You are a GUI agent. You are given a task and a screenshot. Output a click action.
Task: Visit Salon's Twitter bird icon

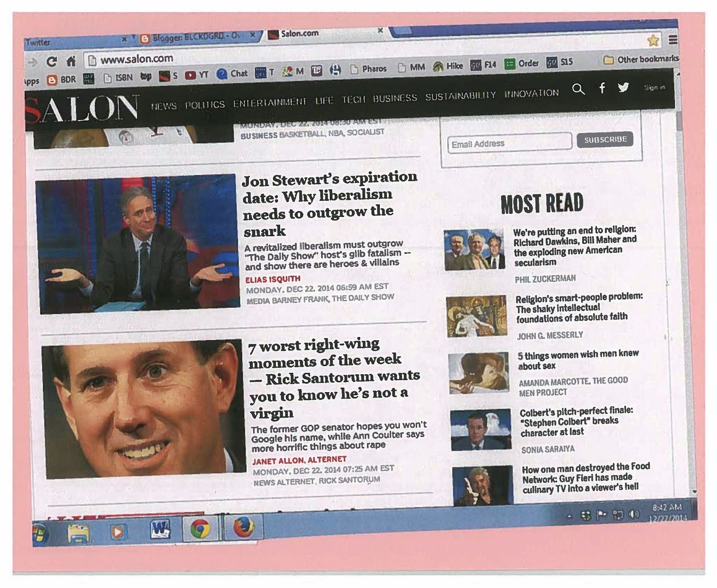623,87
